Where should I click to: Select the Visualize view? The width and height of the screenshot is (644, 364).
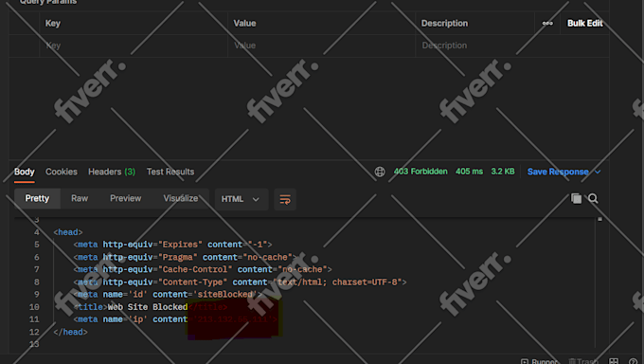click(x=181, y=199)
